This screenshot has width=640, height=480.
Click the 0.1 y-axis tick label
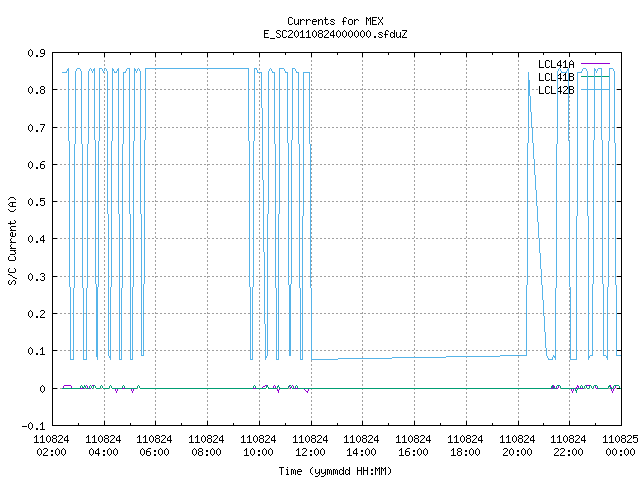click(x=36, y=351)
